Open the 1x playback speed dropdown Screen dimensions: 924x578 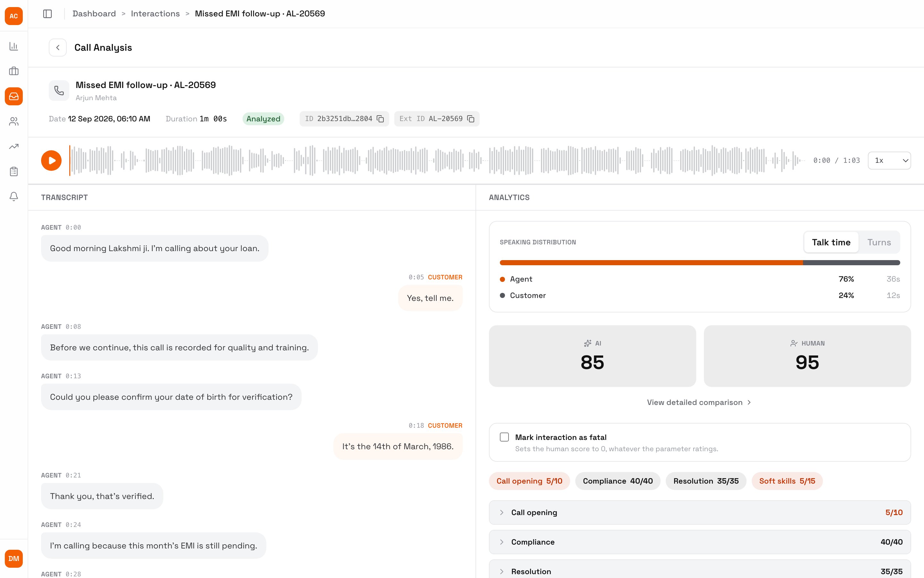point(889,161)
